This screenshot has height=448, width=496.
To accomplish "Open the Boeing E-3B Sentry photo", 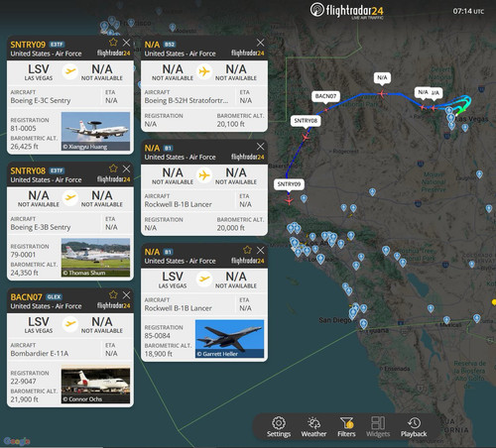I will click(x=95, y=258).
